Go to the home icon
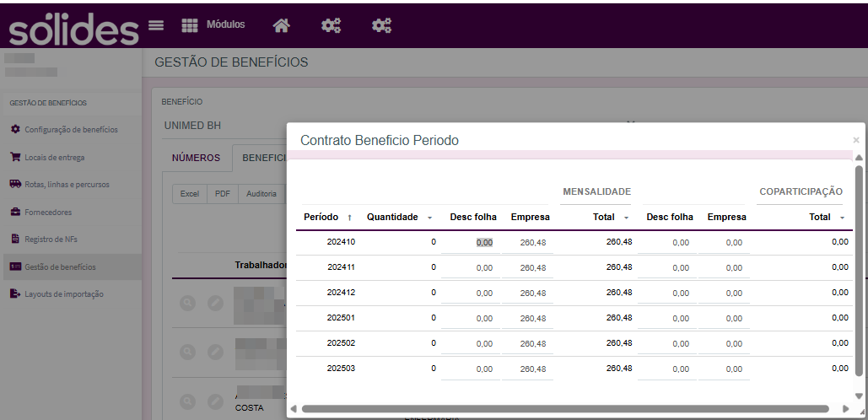This screenshot has width=868, height=420. tap(281, 25)
